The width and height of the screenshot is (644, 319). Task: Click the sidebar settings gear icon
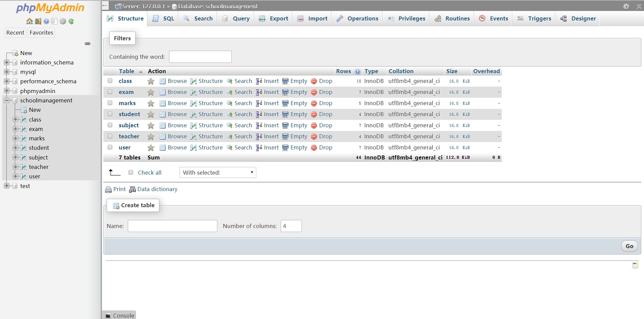point(63,21)
